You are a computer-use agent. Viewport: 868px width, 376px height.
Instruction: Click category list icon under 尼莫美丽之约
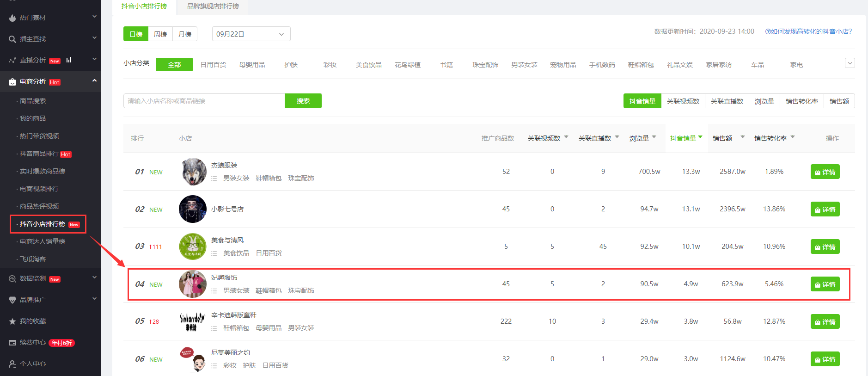point(214,366)
